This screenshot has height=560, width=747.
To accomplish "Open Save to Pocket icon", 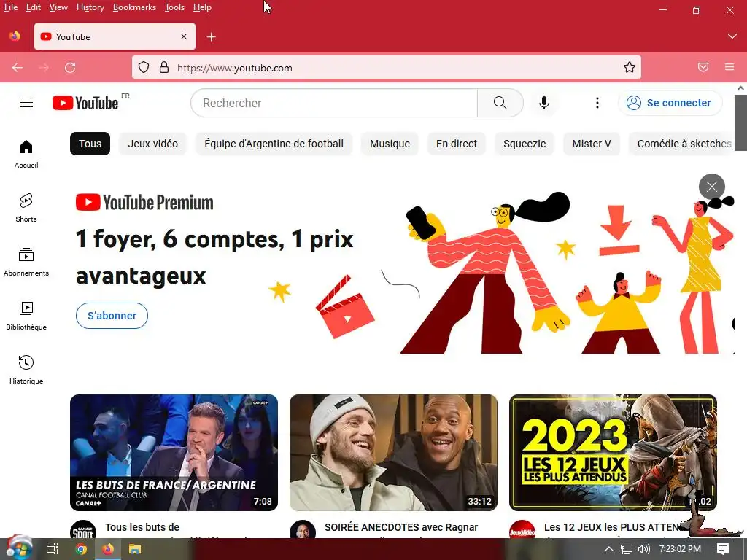I will point(703,68).
